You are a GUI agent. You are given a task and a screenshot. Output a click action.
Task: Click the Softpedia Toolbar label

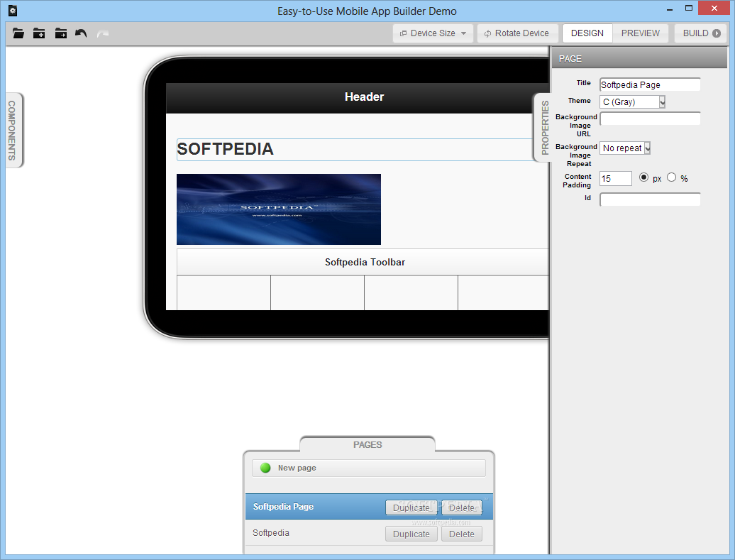click(x=365, y=262)
